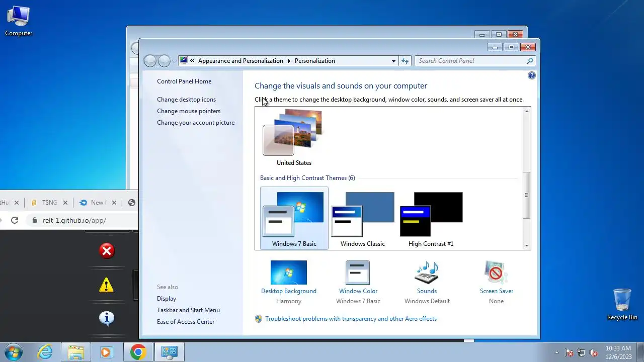644x362 pixels.
Task: Show hidden system tray icons
Action: (556, 352)
